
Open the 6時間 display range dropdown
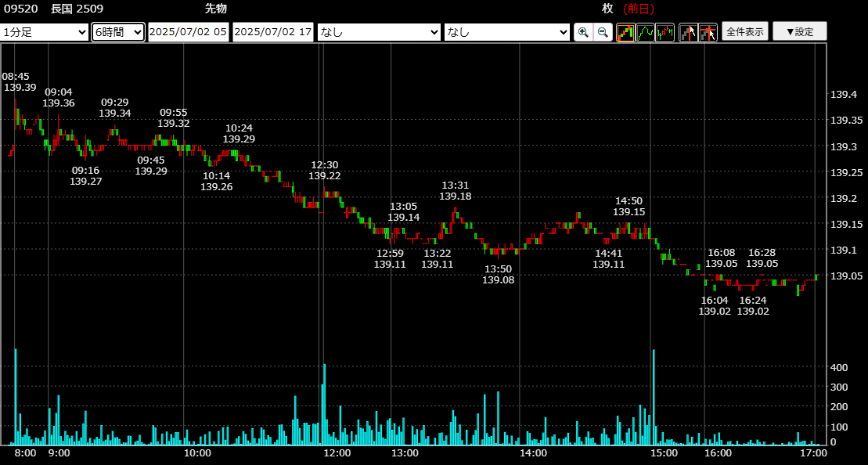[x=118, y=32]
